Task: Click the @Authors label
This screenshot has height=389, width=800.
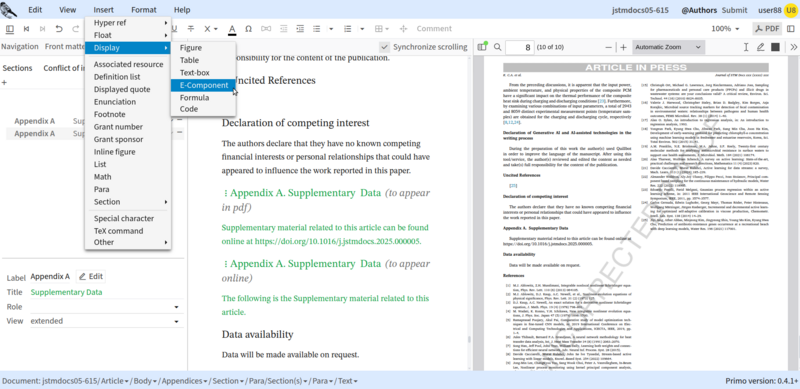Action: (699, 10)
